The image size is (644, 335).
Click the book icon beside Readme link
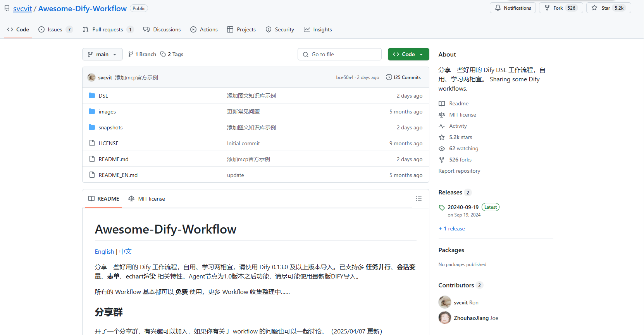click(442, 103)
